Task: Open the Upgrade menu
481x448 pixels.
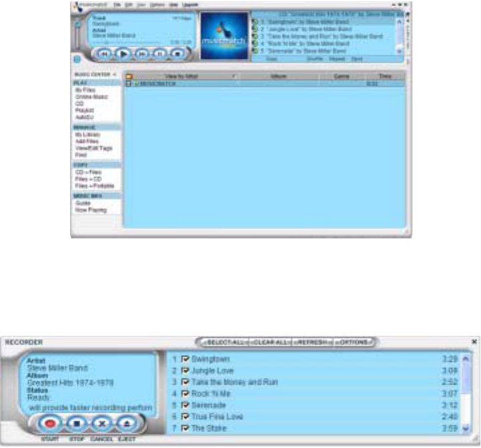Action: [x=190, y=5]
